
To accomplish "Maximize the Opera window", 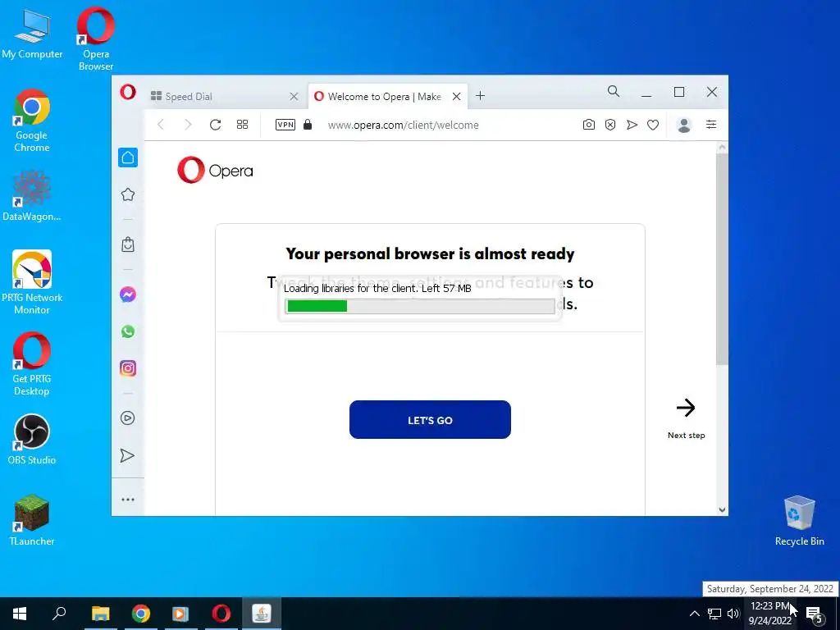I will pyautogui.click(x=679, y=92).
